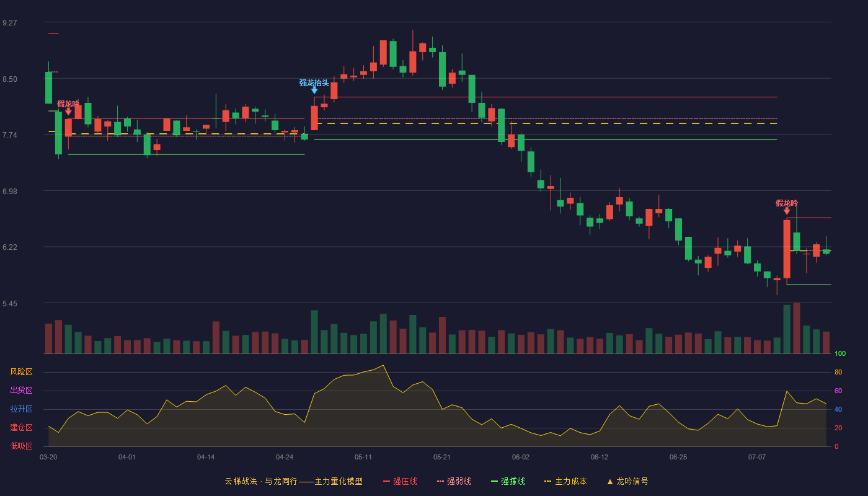Toggle the 龙吟信号 triangle legend item
The image size is (868, 496).
coord(627,481)
